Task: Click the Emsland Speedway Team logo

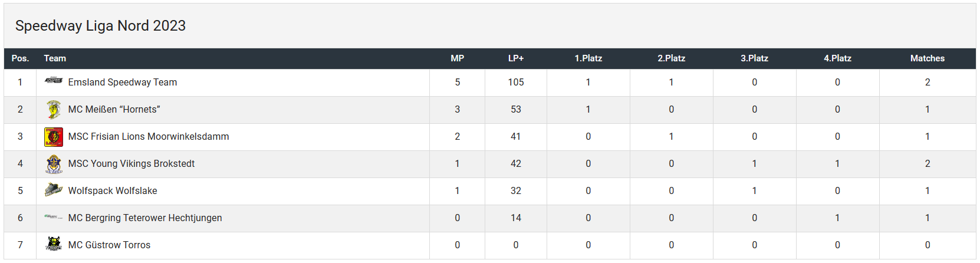Action: click(x=54, y=81)
